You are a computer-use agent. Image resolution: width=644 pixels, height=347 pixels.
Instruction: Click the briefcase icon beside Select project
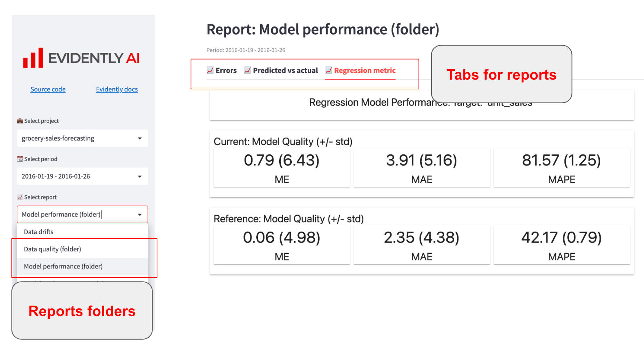tap(20, 121)
